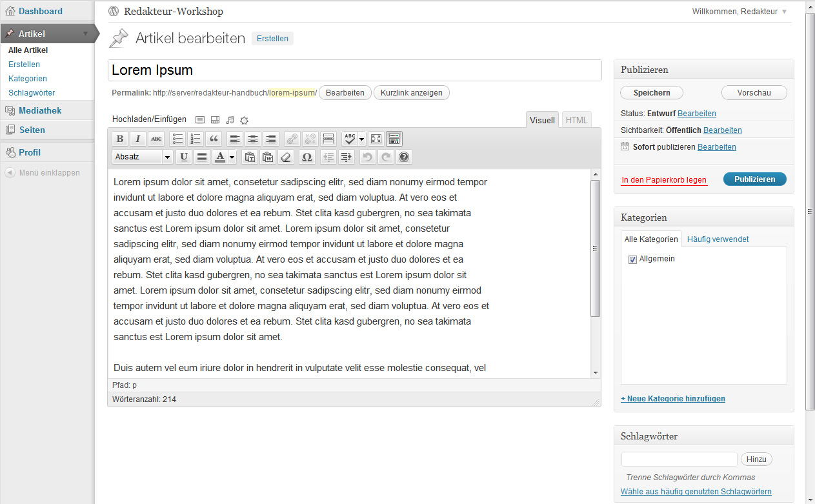The width and height of the screenshot is (815, 504).
Task: Create an unordered bullet list
Action: tap(177, 139)
